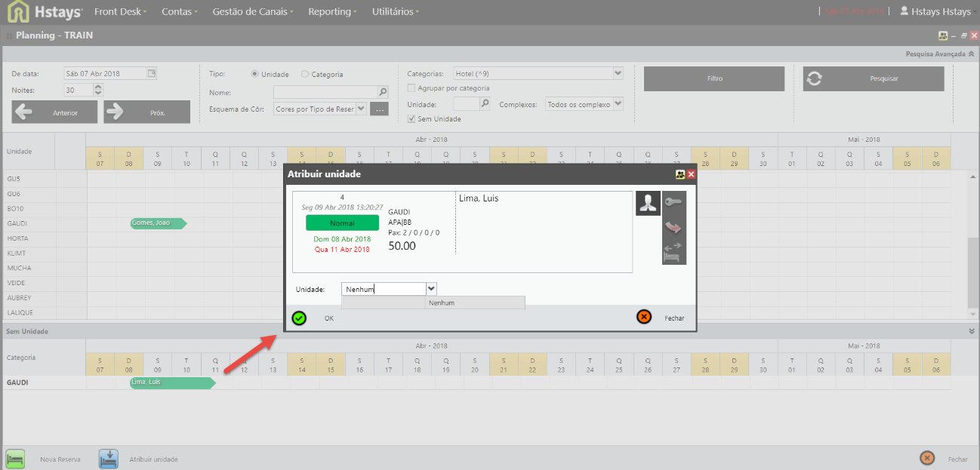The image size is (980, 470).
Task: Uncheck the Sem Unidade checkbox
Action: point(411,118)
